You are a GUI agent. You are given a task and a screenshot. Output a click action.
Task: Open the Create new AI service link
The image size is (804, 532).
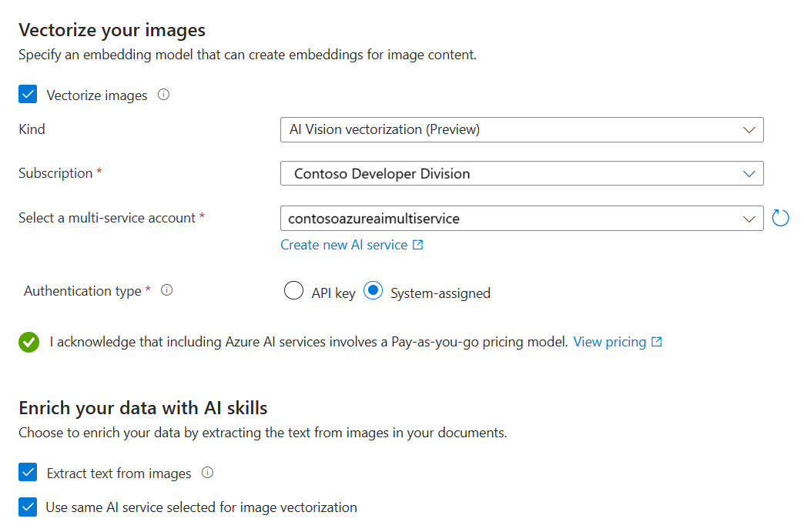343,245
